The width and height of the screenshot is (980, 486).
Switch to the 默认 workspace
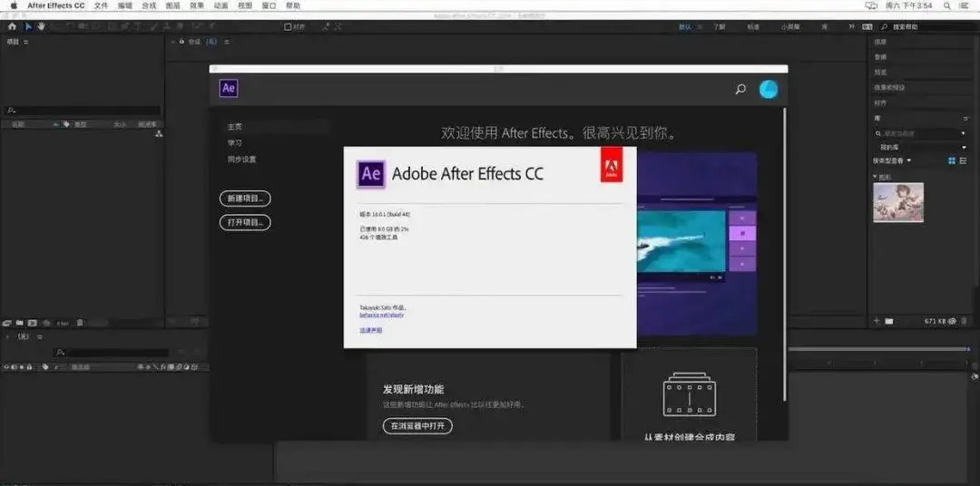point(686,27)
